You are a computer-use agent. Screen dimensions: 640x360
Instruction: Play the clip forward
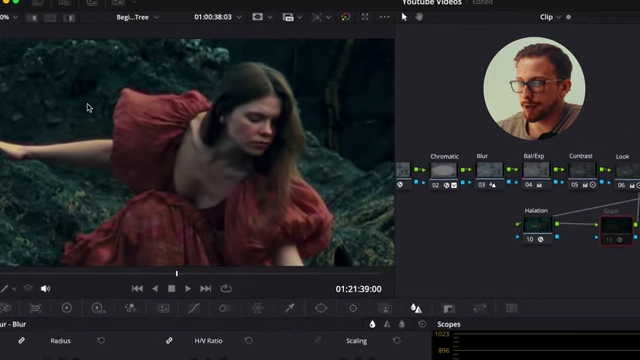[x=188, y=289]
